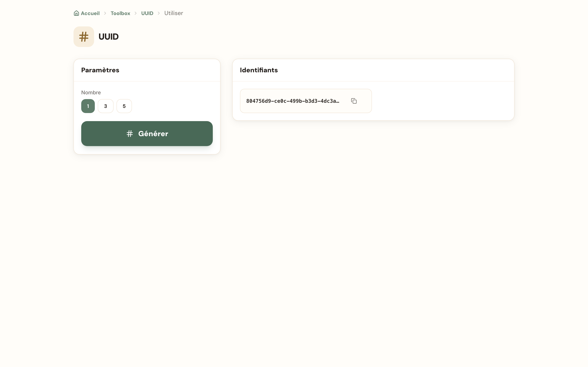Click the generated UUID text 804756d9

click(x=293, y=101)
